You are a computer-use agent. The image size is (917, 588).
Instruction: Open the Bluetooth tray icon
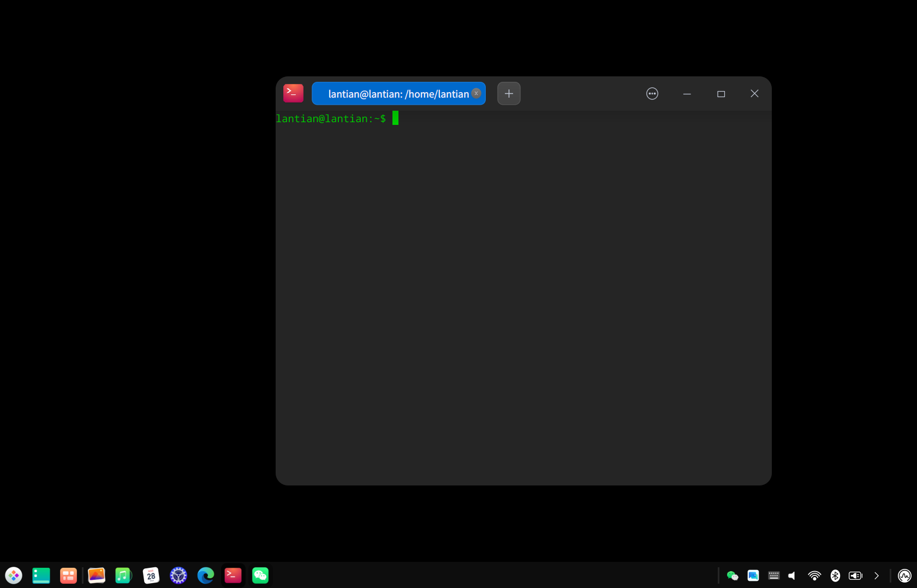tap(835, 575)
